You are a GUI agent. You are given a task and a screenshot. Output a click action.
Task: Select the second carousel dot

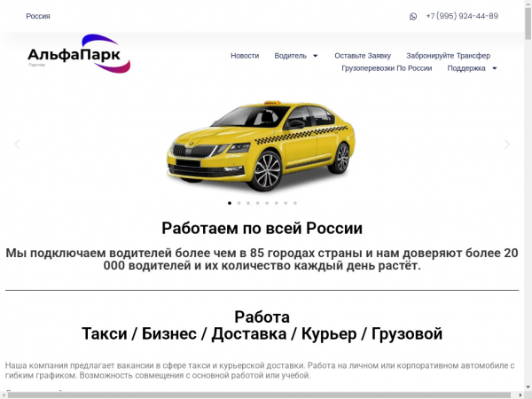(239, 203)
